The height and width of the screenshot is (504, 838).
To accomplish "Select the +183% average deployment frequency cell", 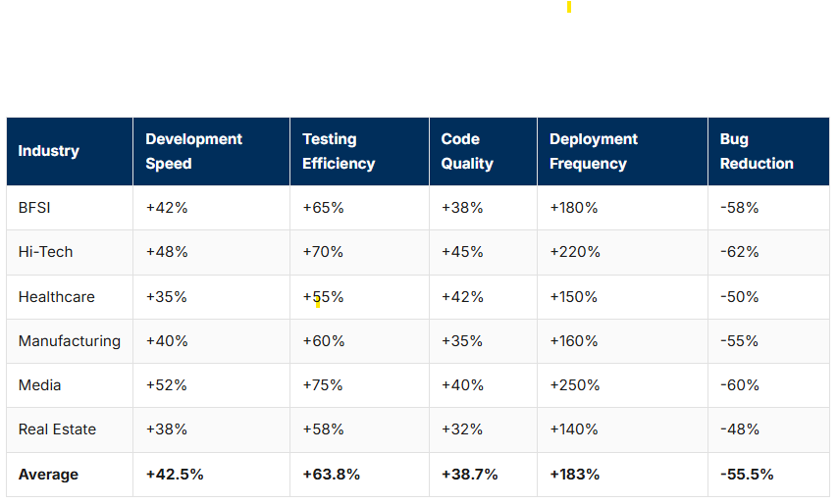I will point(574,475).
